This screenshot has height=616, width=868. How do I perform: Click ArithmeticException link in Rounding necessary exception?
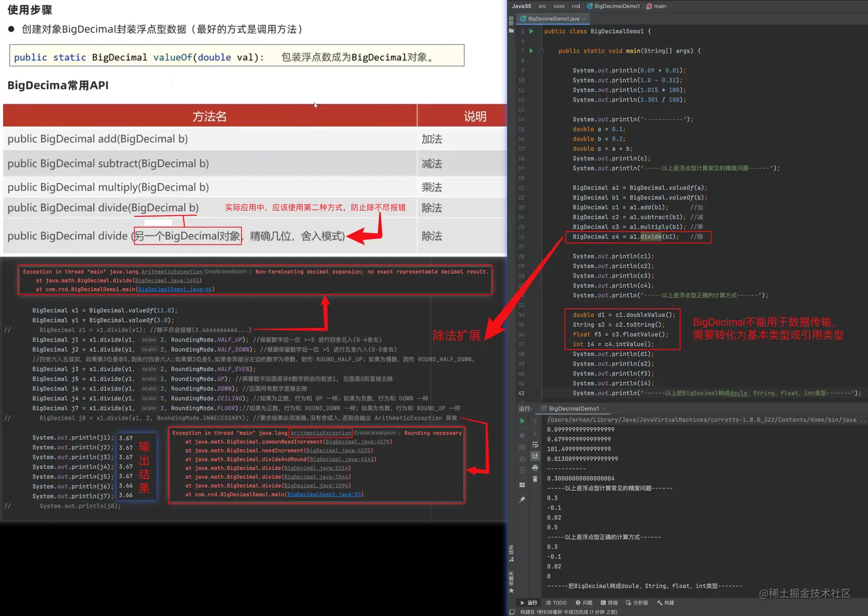point(320,433)
